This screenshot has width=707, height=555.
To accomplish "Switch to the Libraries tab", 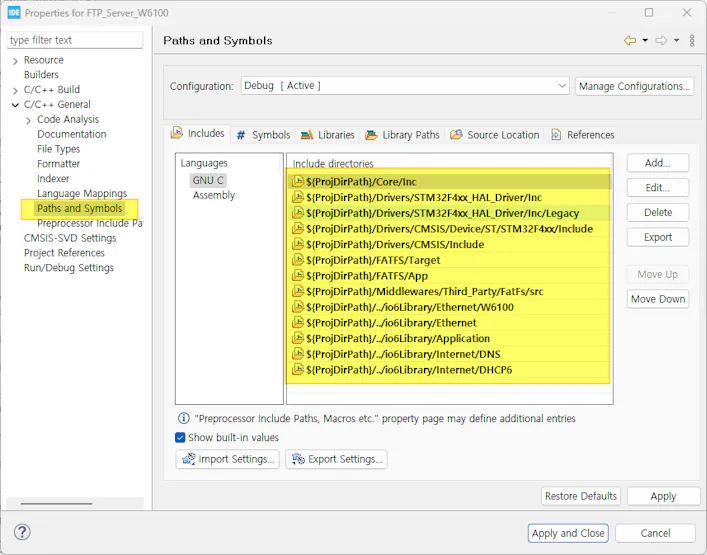I will (x=328, y=135).
